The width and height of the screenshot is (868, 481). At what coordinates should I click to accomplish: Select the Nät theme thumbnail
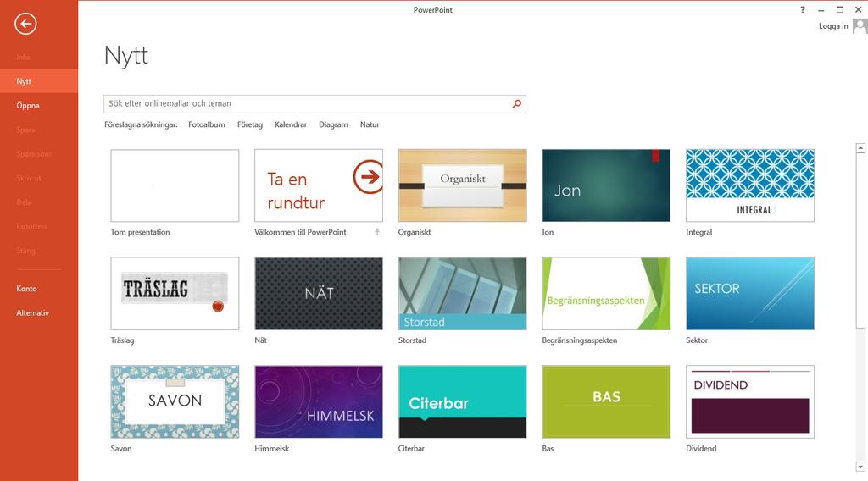click(x=319, y=294)
